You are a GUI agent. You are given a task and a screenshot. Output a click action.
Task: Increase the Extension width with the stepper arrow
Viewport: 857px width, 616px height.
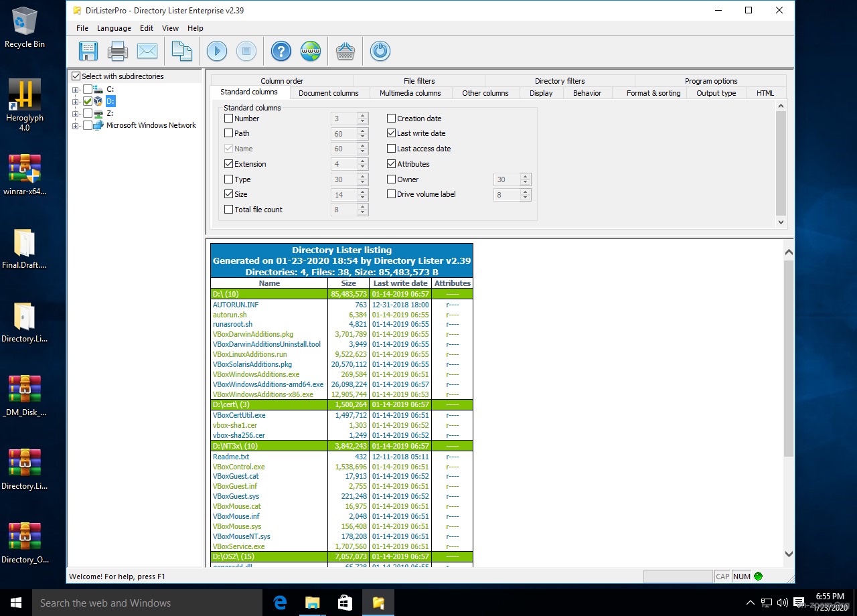(x=363, y=161)
